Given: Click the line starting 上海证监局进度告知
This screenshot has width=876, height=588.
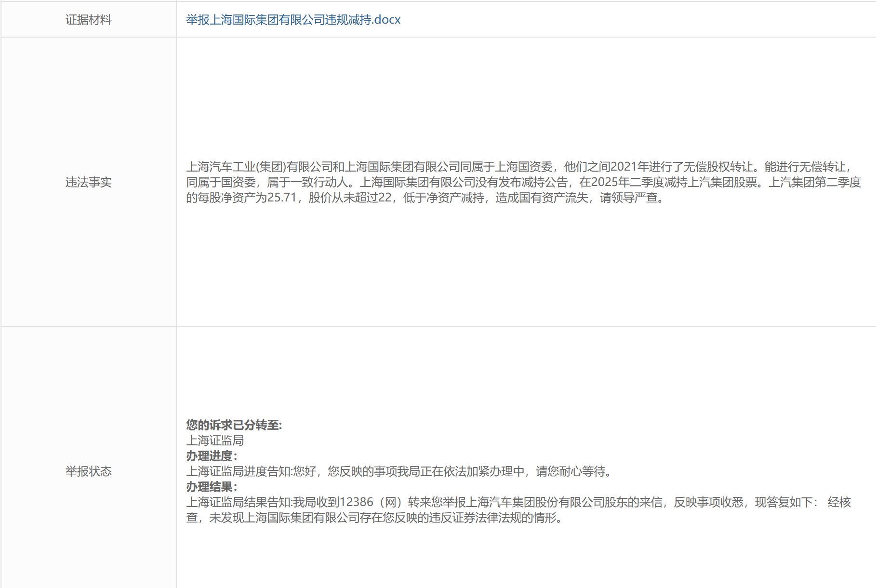Looking at the screenshot, I should pos(399,471).
